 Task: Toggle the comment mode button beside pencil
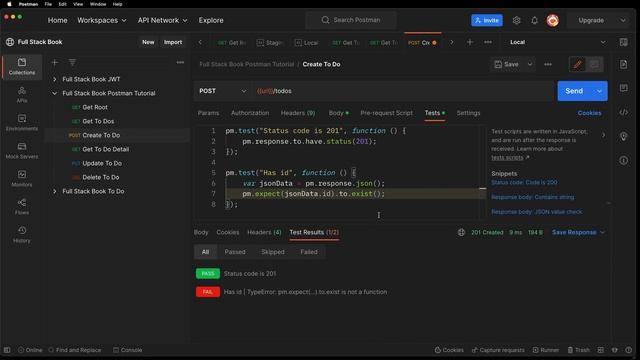[x=594, y=64]
